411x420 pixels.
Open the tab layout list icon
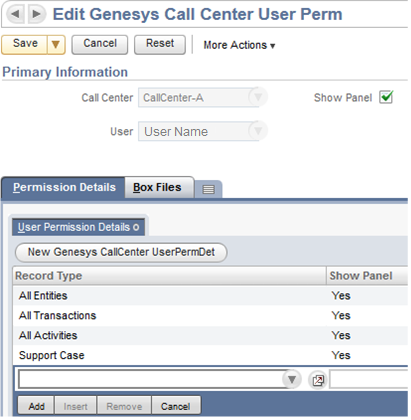click(209, 189)
